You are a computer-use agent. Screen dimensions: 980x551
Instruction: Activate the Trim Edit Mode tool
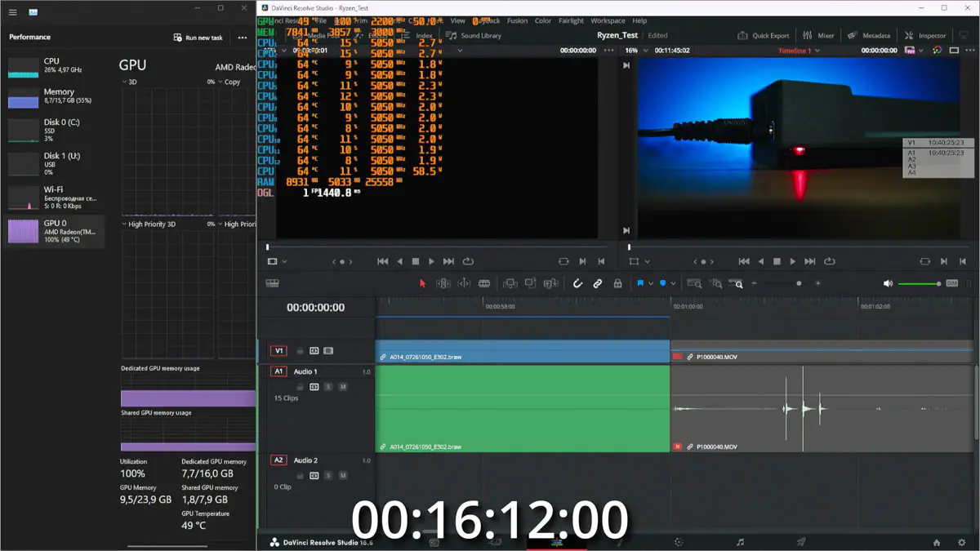443,283
